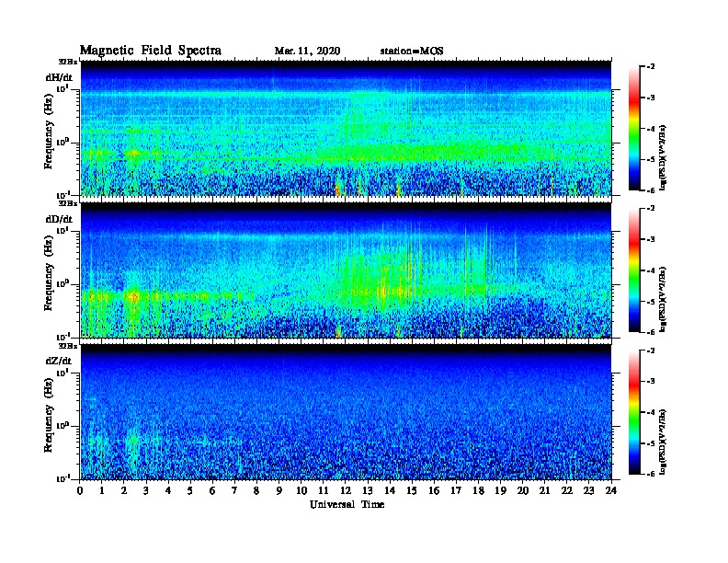Click the -2 value on dH/dt color bar
This screenshot has width=728, height=563.
click(651, 67)
